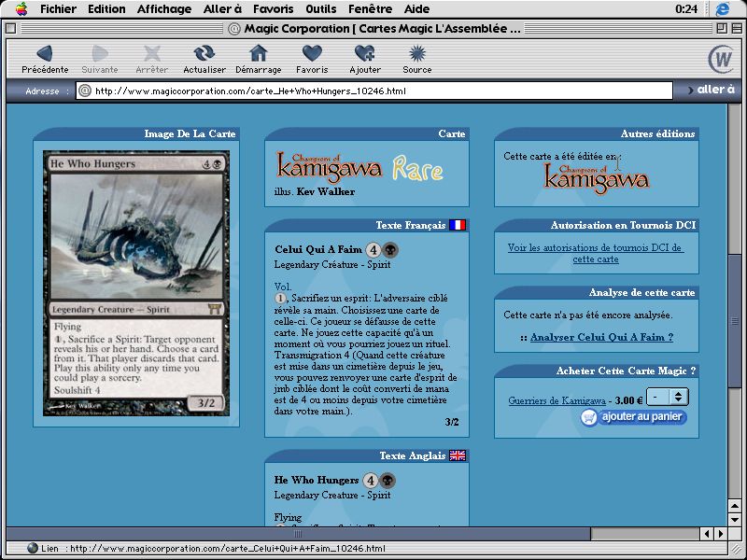Viewport: 747px width, 560px height.
Task: Refresh the page with Actualiser
Action: (x=204, y=59)
